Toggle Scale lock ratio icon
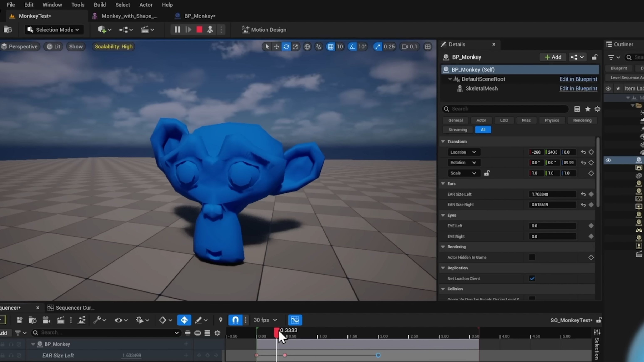This screenshot has width=644, height=362. click(x=486, y=173)
